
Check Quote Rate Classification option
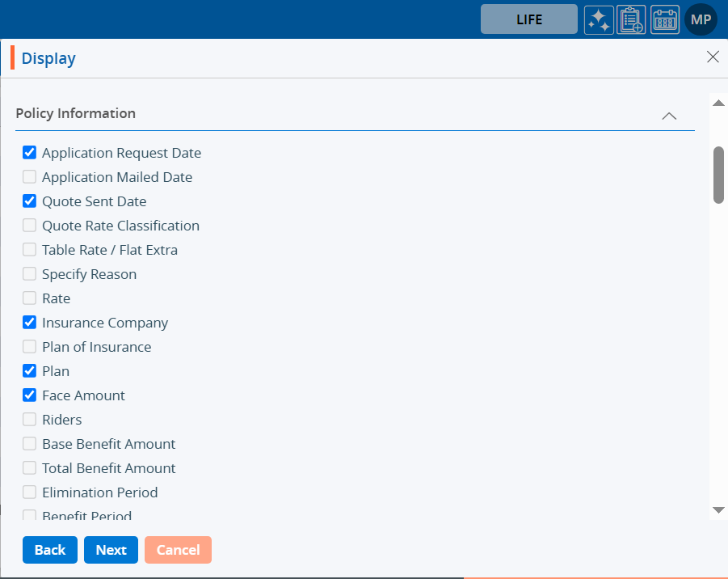29,226
